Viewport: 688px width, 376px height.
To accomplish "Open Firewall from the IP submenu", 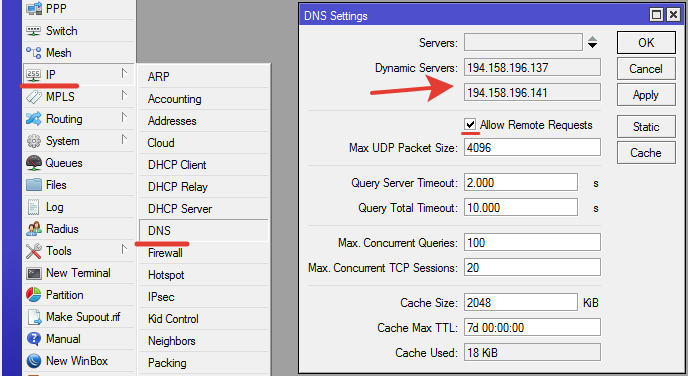I will pos(204,253).
